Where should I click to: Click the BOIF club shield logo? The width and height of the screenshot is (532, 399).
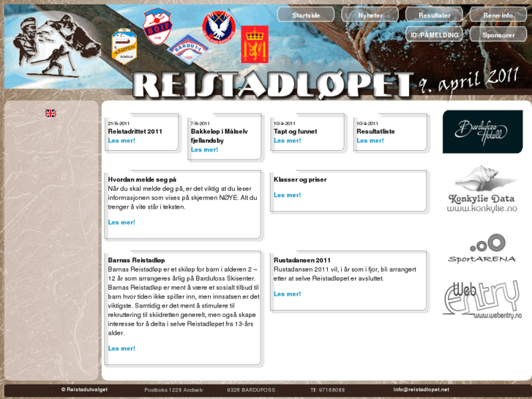pos(157,26)
